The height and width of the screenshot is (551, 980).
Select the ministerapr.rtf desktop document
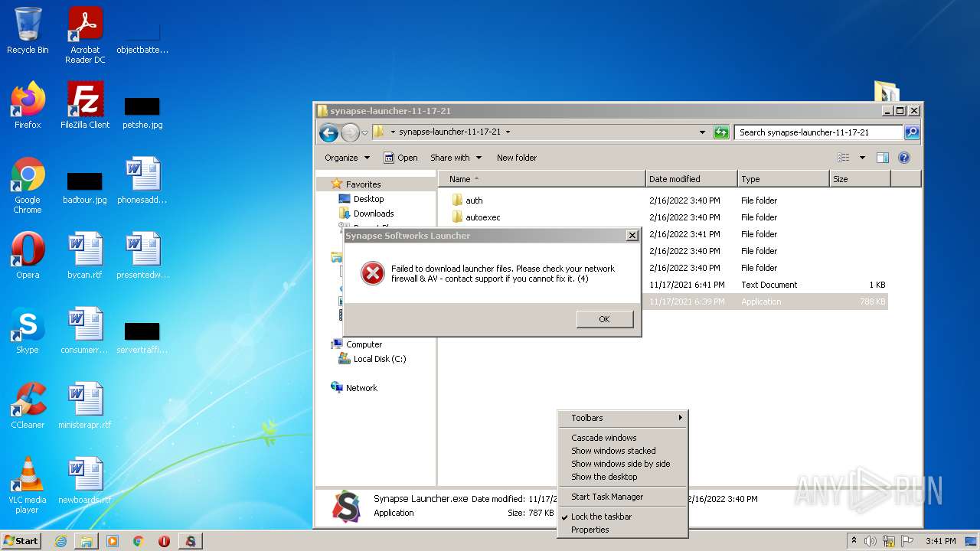tap(85, 406)
